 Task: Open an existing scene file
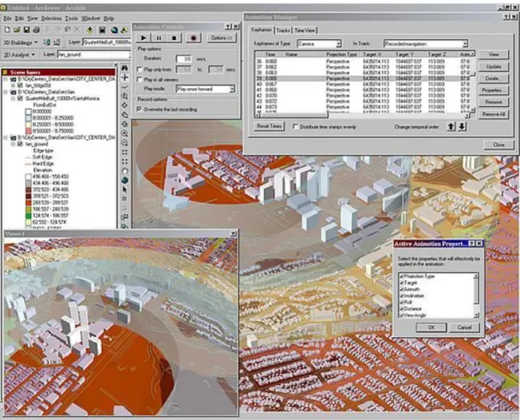pos(17,30)
